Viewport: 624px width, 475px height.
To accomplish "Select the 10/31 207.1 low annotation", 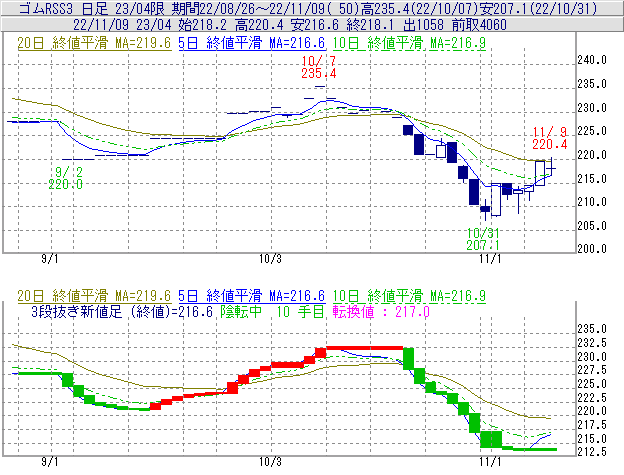I will click(x=483, y=239).
